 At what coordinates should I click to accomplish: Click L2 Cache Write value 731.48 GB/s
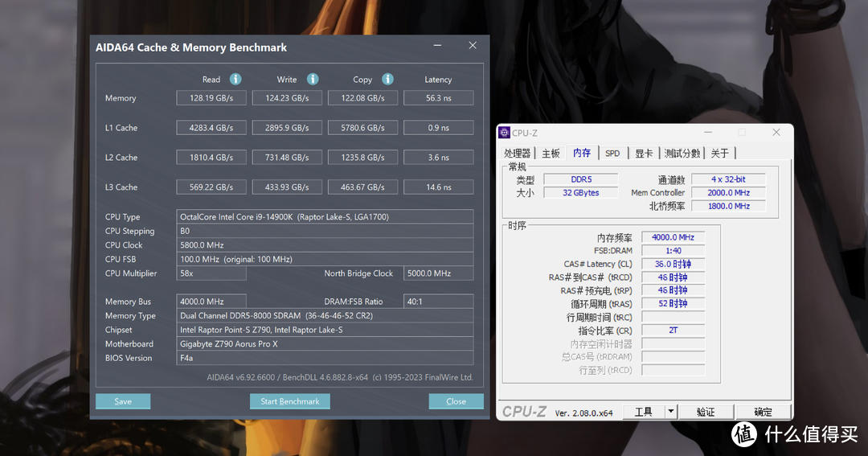point(287,158)
